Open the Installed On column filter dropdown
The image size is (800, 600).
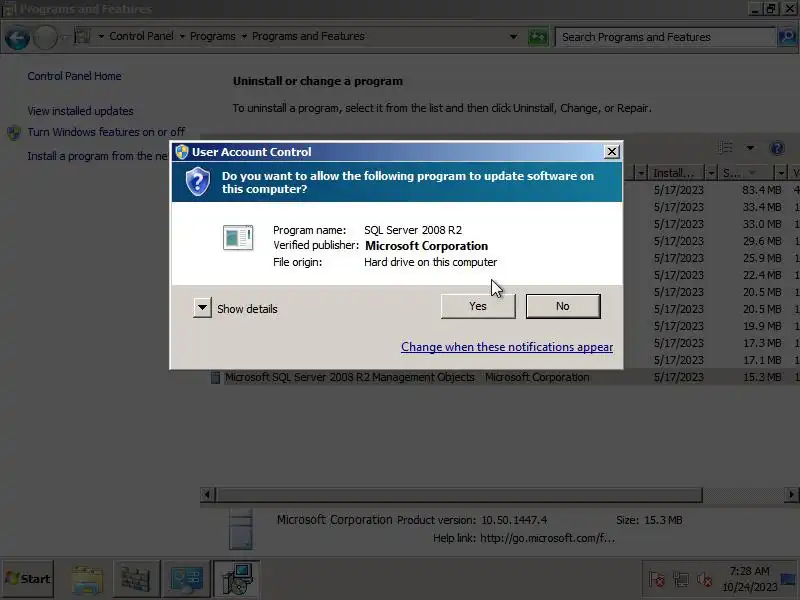click(x=711, y=173)
